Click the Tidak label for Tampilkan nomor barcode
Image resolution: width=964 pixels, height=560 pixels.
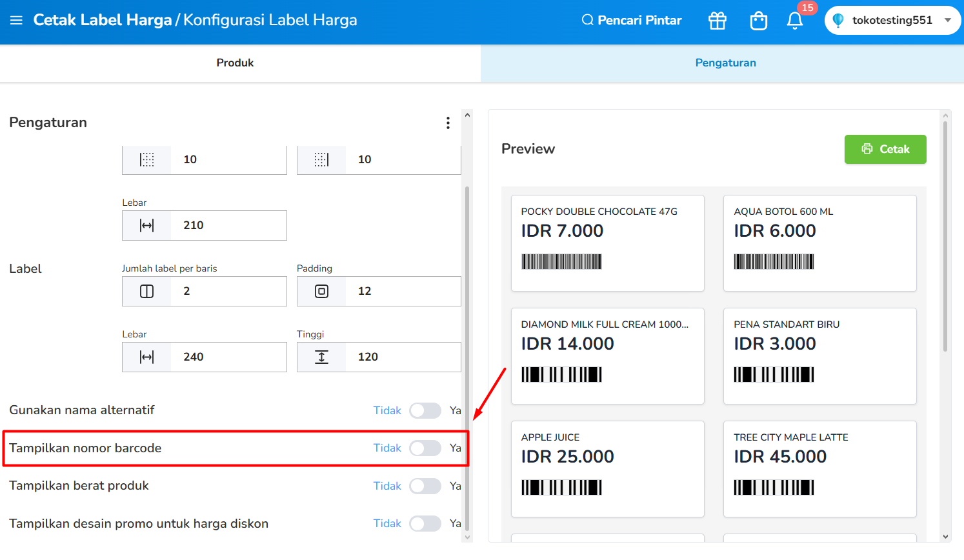387,448
